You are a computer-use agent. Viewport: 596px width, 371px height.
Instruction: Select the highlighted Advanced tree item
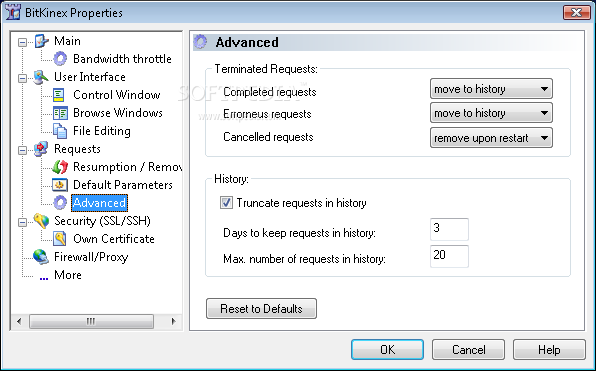99,203
